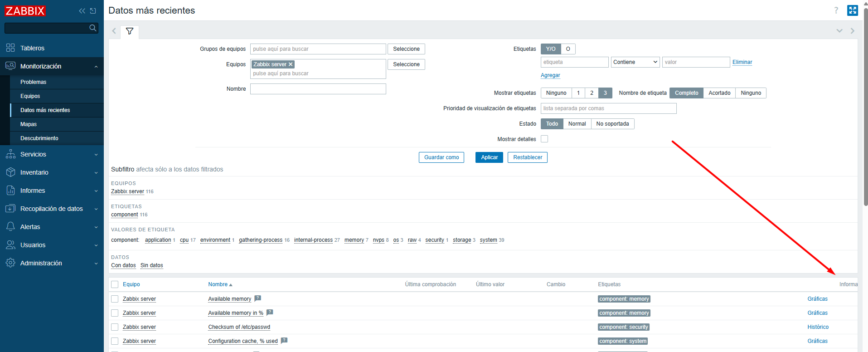Viewport: 868px width, 352px height.
Task: Focus the Prioridad de visualización de etiquetas field
Action: pos(608,108)
